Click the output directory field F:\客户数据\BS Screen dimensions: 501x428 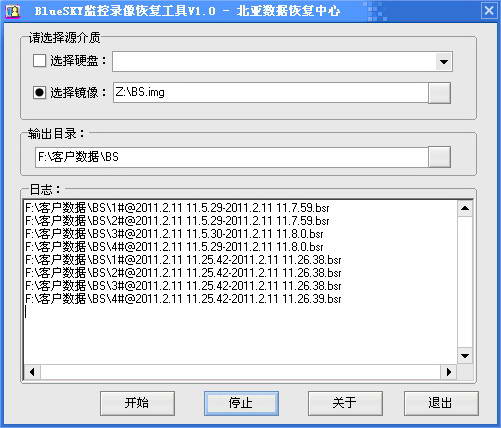231,157
